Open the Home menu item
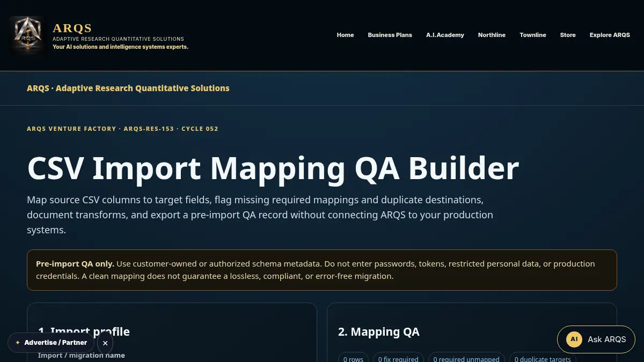The width and height of the screenshot is (644, 362). 345,35
